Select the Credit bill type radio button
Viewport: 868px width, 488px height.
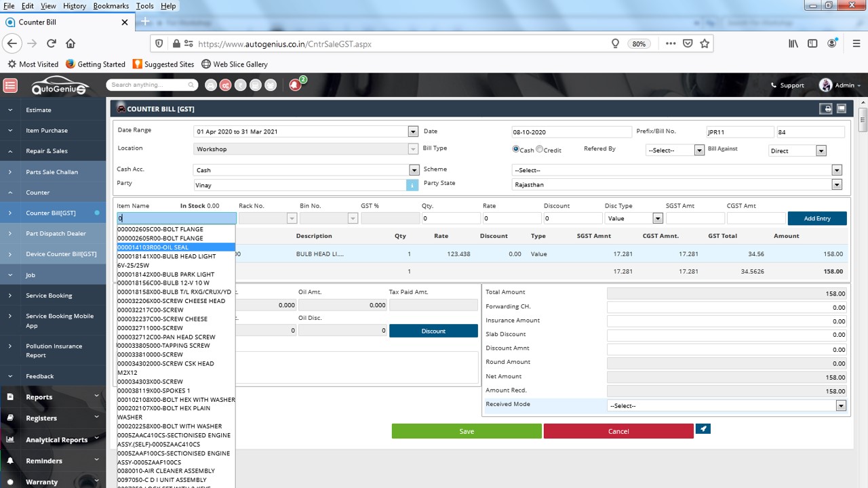pos(540,149)
